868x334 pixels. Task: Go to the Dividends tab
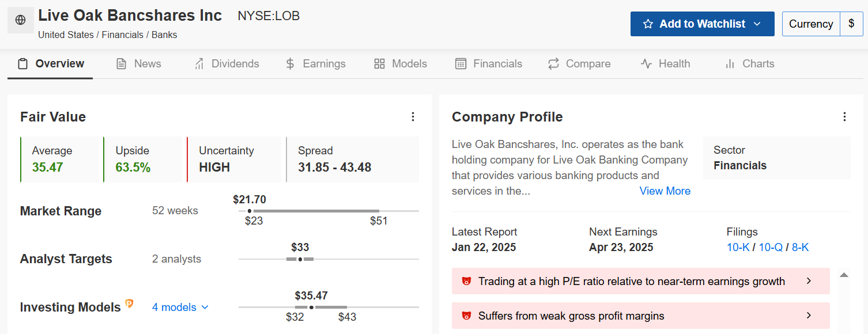tap(227, 64)
